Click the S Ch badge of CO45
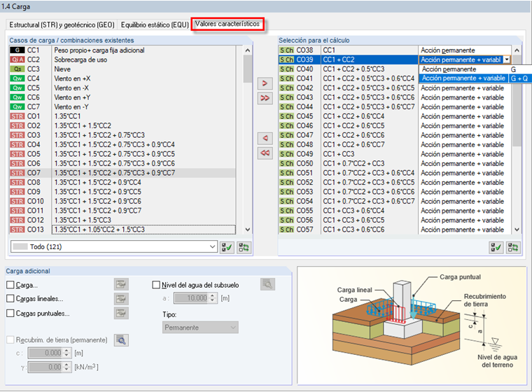The width and height of the screenshot is (532, 392). coord(287,116)
